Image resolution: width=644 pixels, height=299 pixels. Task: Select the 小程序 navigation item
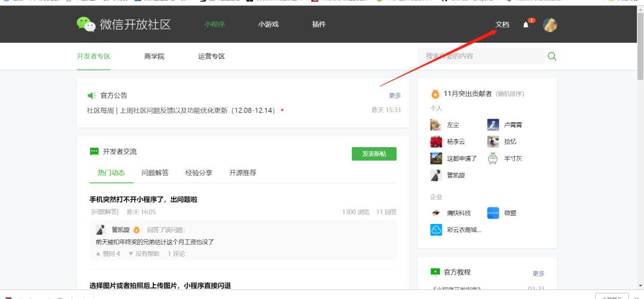215,24
